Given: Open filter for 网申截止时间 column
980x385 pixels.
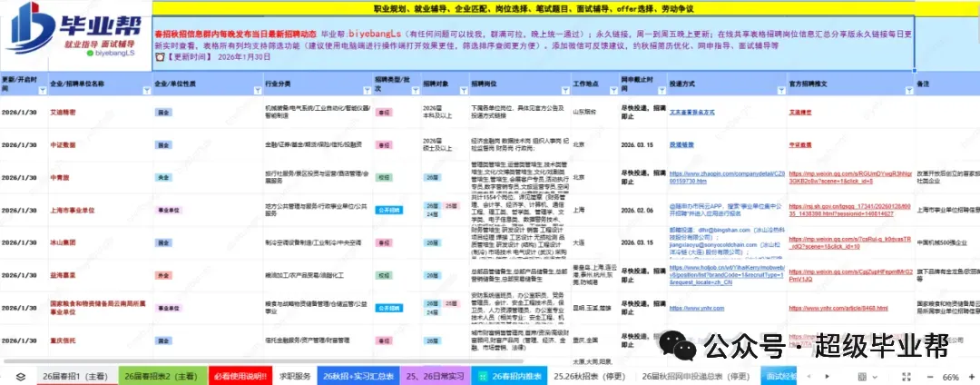Looking at the screenshot, I should click(661, 91).
